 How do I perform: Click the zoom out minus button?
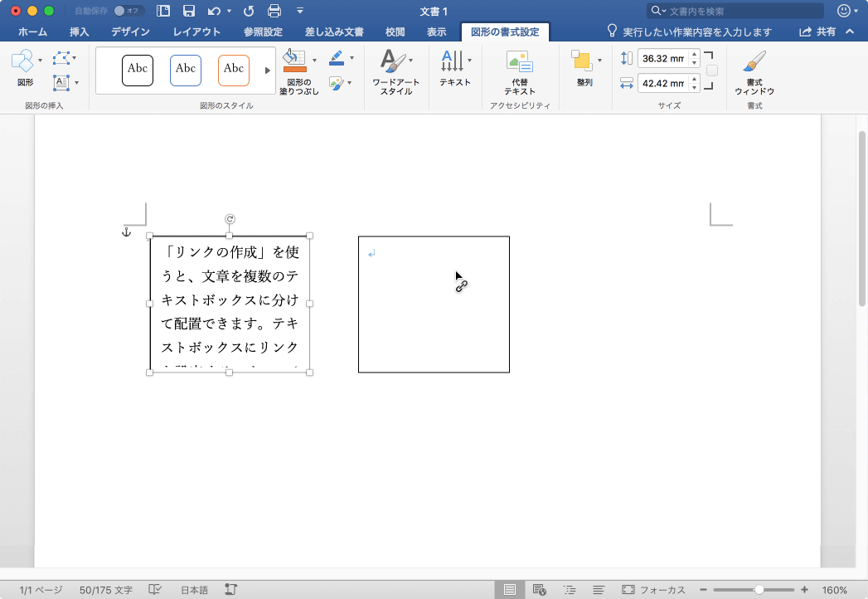[703, 590]
